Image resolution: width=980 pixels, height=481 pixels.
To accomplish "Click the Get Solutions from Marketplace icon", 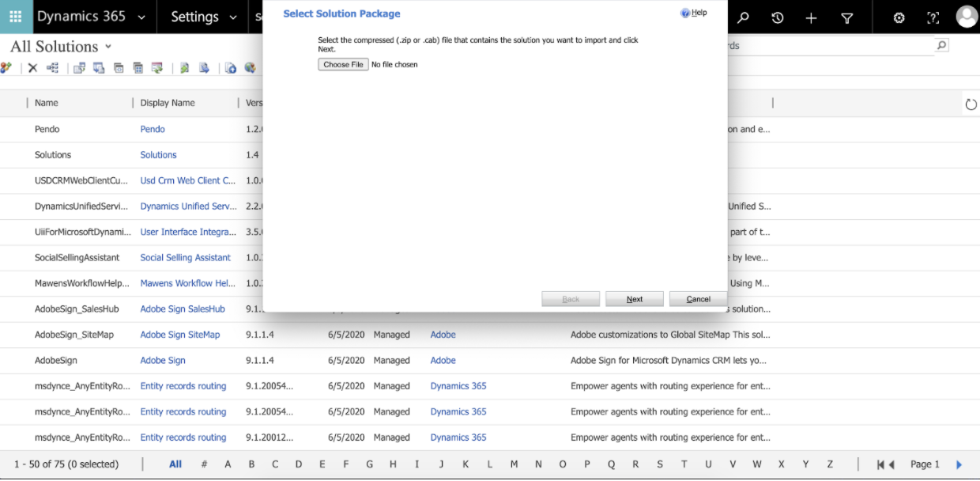I will (250, 68).
